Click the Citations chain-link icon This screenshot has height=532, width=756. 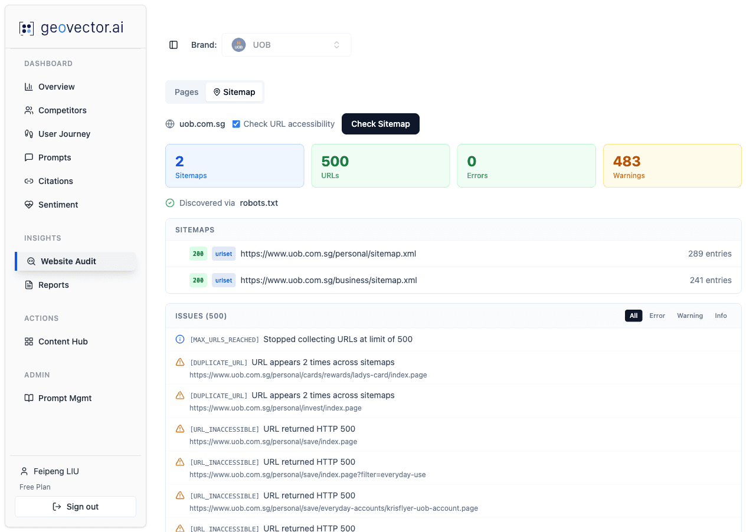tap(29, 181)
